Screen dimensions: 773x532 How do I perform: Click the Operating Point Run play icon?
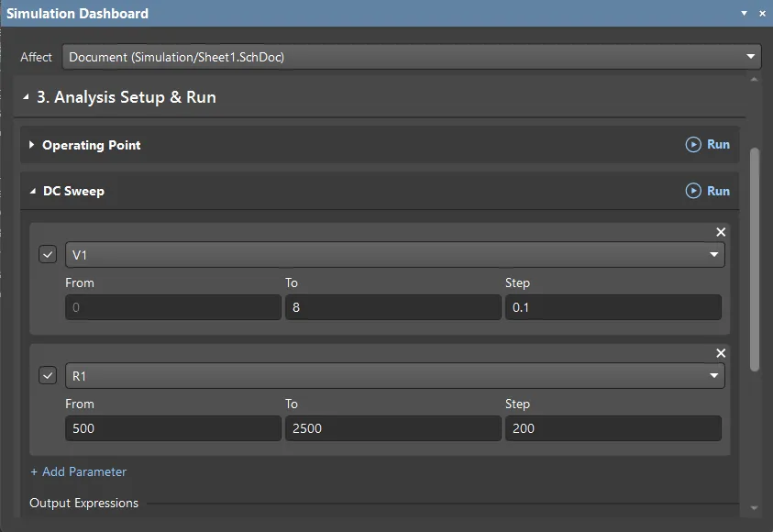pyautogui.click(x=694, y=144)
